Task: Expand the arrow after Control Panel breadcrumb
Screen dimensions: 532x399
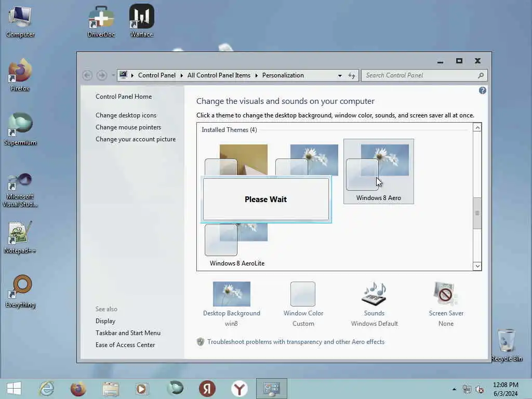Action: (x=181, y=75)
